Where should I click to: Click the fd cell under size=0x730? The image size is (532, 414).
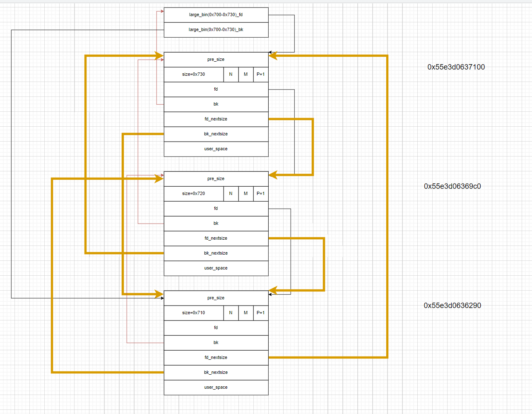(216, 89)
